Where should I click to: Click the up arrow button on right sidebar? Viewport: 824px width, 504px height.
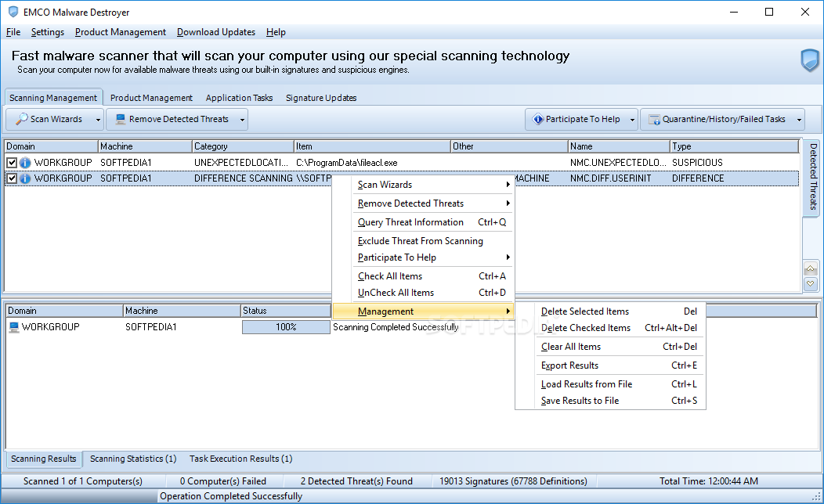coord(811,269)
